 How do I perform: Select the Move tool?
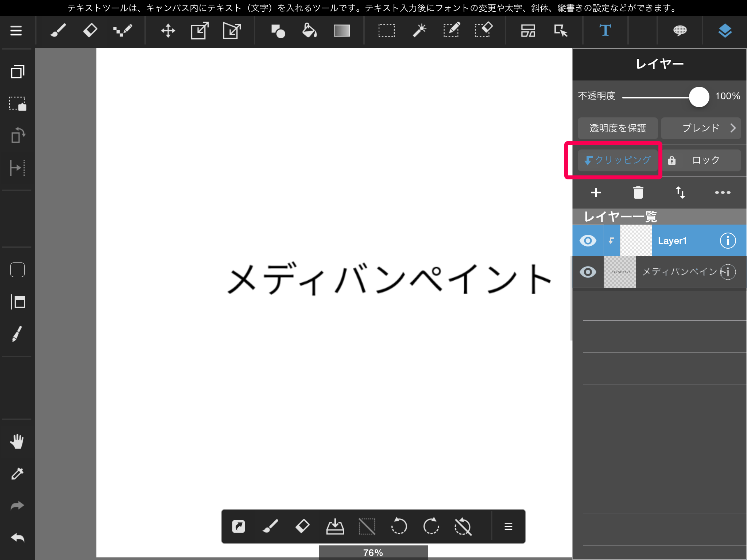168,31
